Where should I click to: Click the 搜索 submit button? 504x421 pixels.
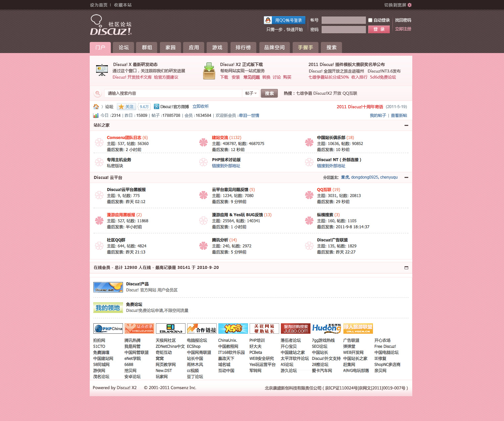point(269,93)
